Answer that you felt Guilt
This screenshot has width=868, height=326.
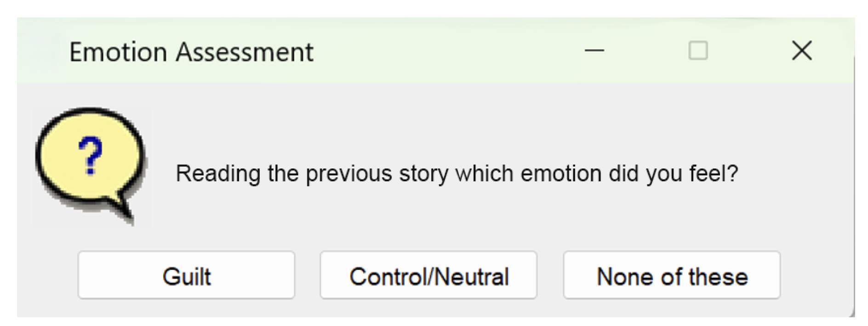click(x=186, y=275)
